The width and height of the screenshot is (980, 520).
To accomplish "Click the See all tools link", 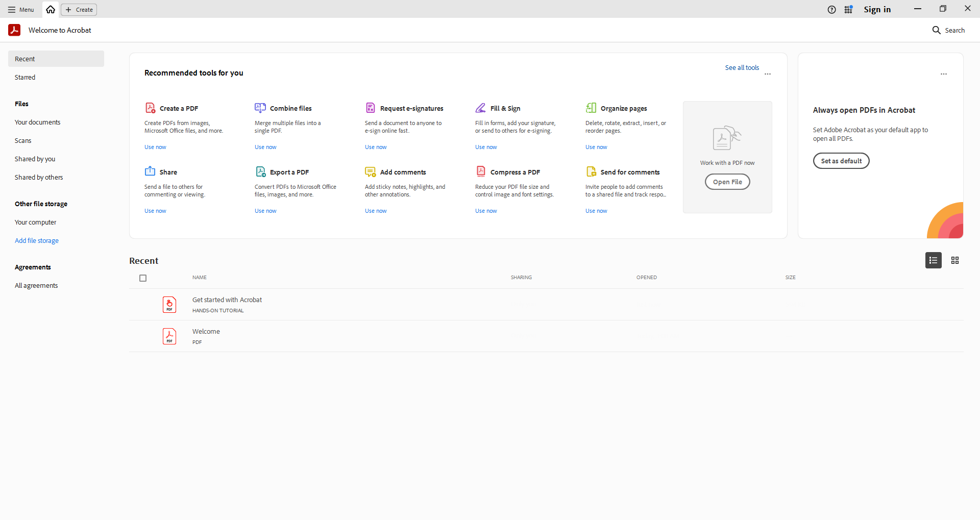I will pos(742,68).
